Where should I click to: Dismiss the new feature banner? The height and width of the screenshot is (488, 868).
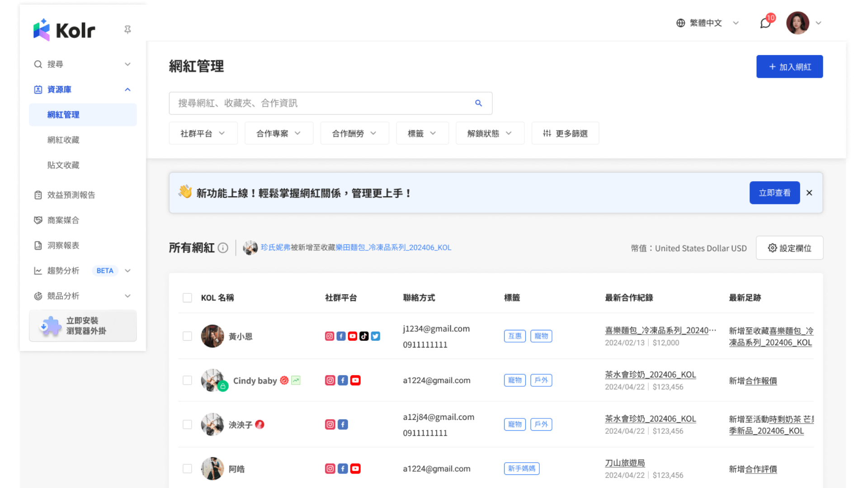tap(809, 193)
